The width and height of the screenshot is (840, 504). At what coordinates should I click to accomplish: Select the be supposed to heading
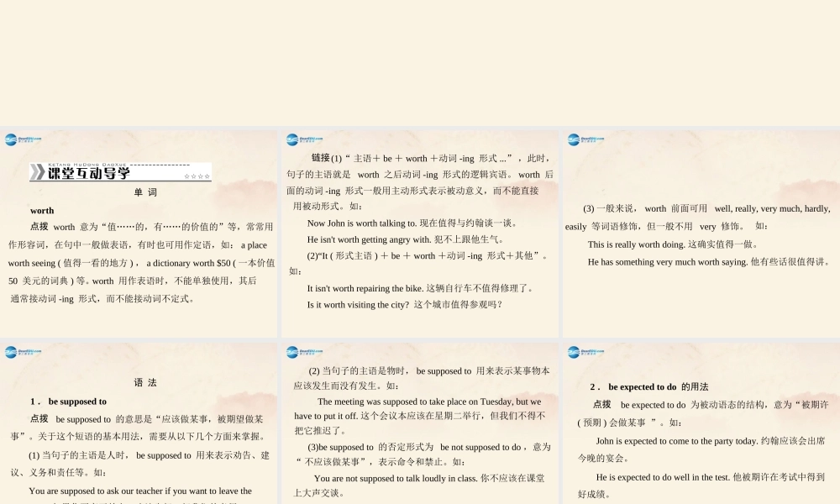70,401
